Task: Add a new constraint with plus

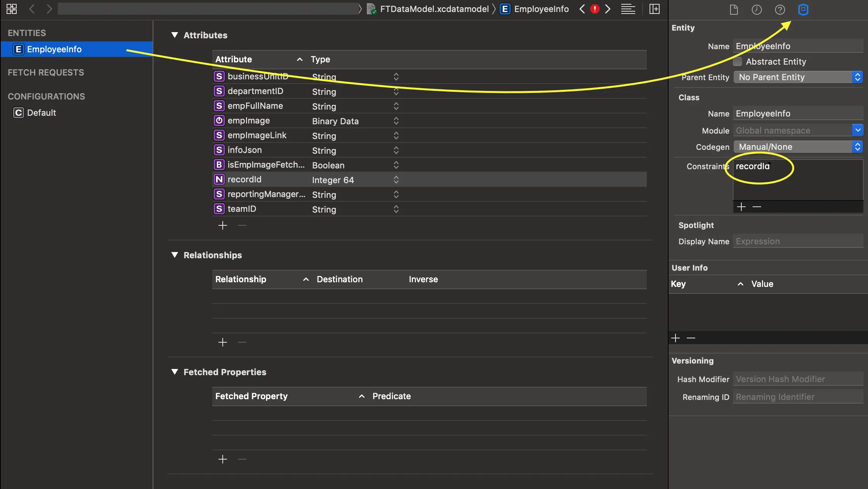Action: [x=741, y=207]
